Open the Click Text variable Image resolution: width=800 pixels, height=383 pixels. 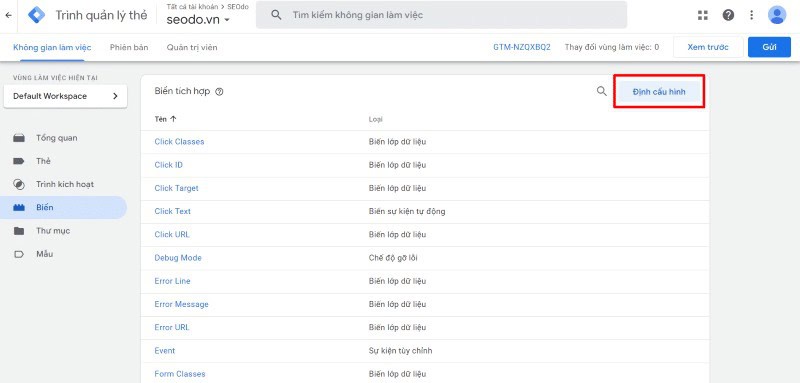172,211
